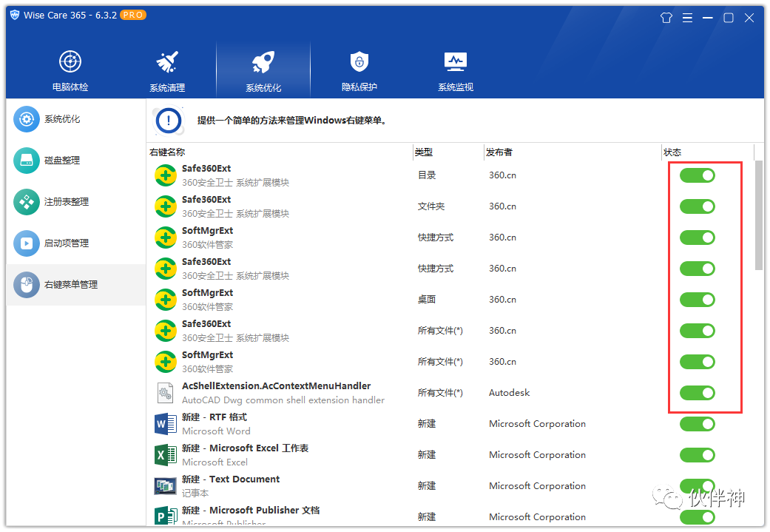Turn off SoftMgrExt 所有文件(*) switch
The height and width of the screenshot is (532, 770).
(697, 362)
